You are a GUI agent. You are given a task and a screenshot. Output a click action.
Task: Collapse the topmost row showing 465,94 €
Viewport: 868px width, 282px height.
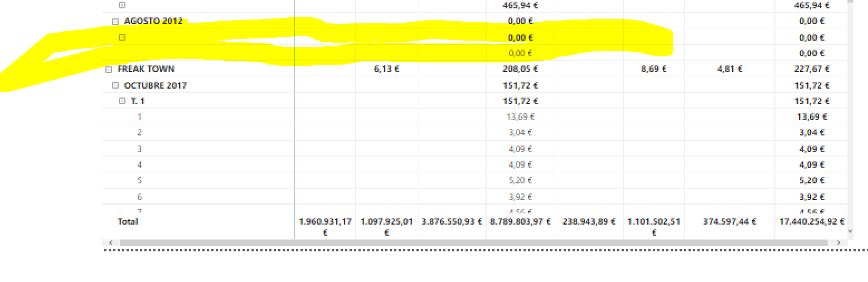click(122, 5)
